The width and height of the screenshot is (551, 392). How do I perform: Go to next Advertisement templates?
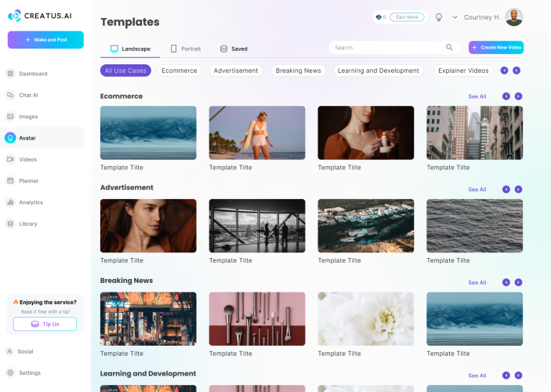pyautogui.click(x=518, y=189)
